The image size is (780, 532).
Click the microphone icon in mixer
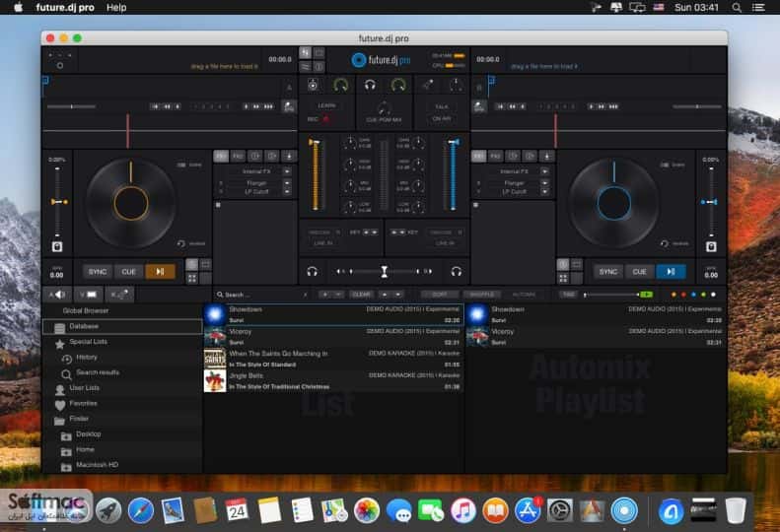[x=427, y=85]
